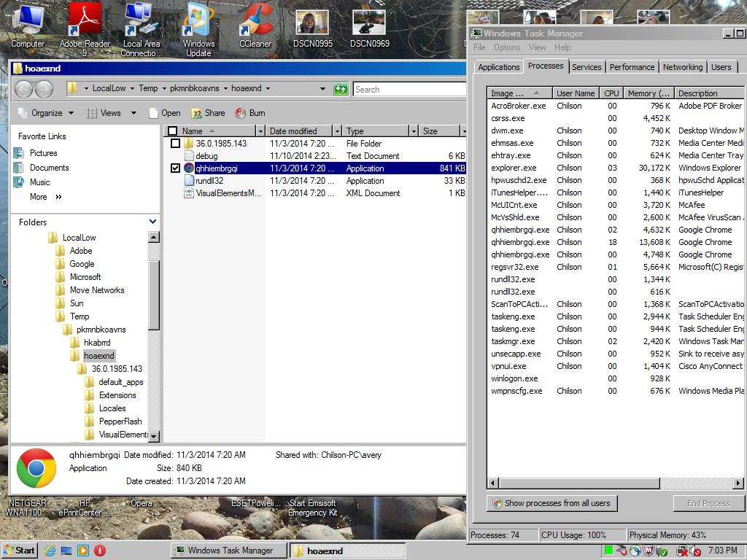Sort processes by Image Name column header
This screenshot has width=747, height=560.
point(519,93)
